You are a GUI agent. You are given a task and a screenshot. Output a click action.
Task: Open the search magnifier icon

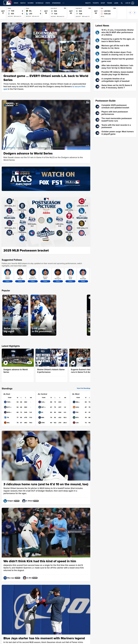122,3
